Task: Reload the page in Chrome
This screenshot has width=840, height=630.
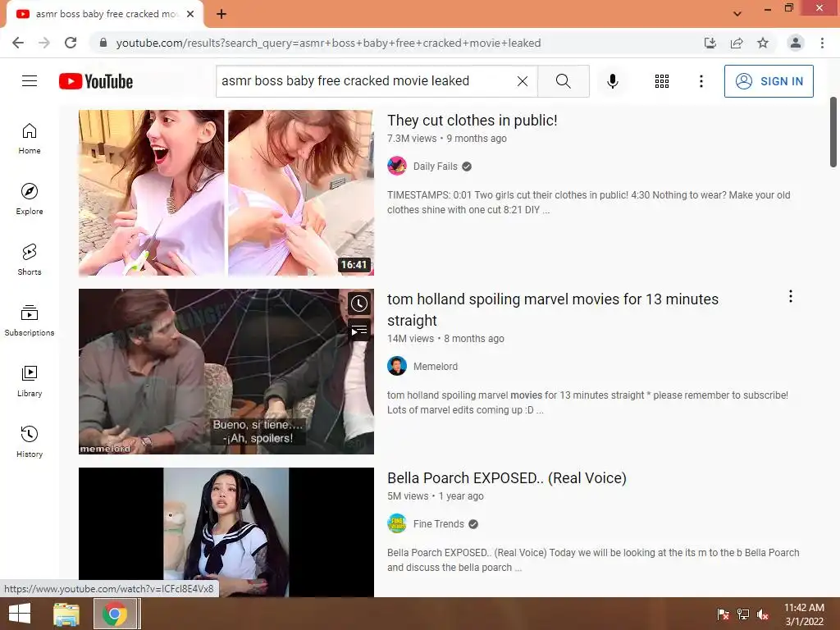Action: point(71,43)
